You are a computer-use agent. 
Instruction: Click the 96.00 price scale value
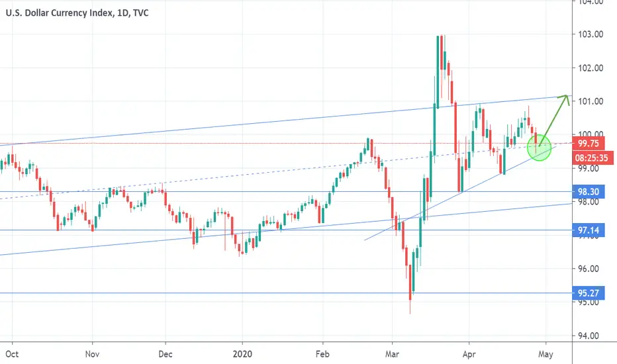click(589, 269)
